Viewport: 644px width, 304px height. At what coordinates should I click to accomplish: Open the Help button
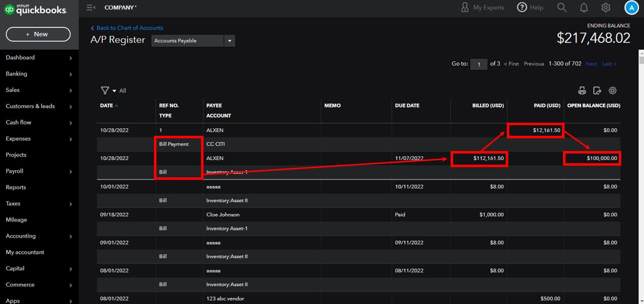pyautogui.click(x=530, y=8)
